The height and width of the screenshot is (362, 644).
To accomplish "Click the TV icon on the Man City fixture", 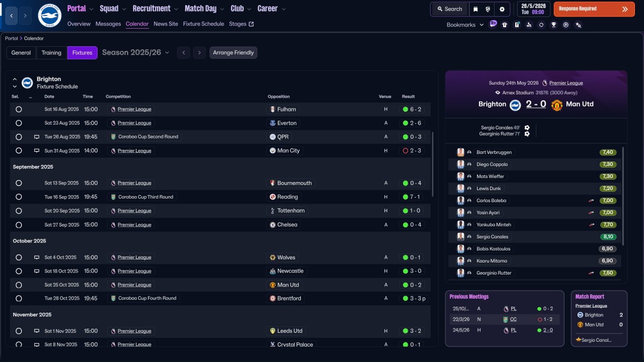I will click(x=37, y=150).
